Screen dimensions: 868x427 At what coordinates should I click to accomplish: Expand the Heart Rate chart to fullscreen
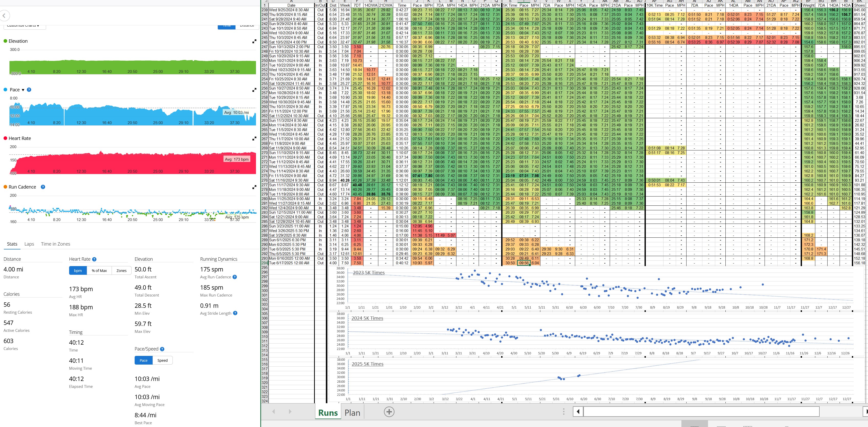point(254,138)
